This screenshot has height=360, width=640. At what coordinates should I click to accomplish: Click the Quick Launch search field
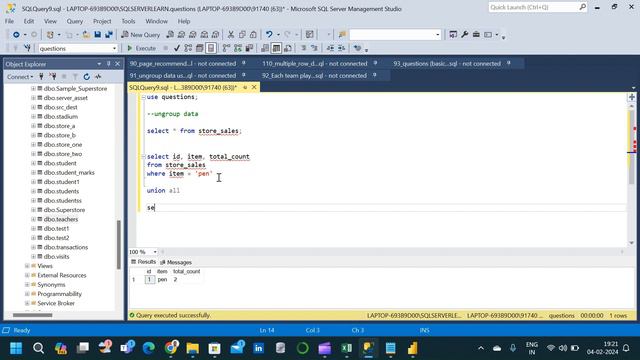(533, 7)
